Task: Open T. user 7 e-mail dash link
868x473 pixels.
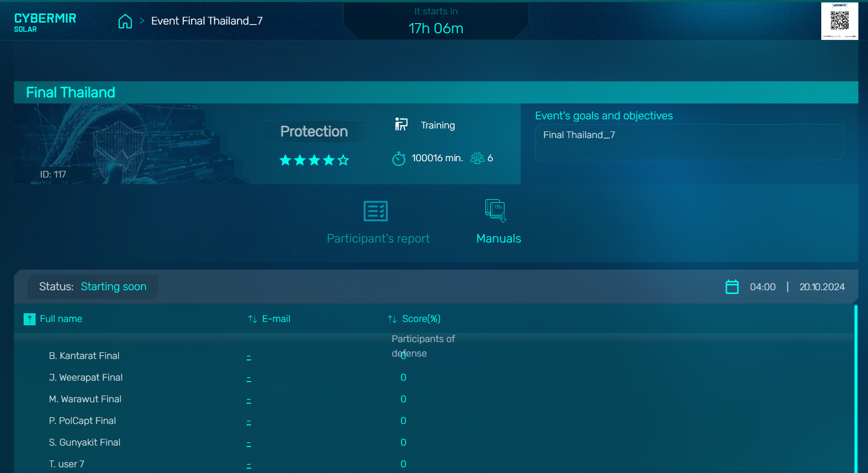Action: pyautogui.click(x=249, y=465)
